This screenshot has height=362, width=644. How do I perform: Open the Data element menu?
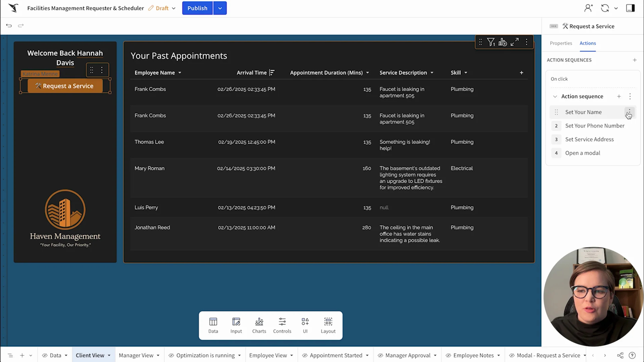click(213, 325)
